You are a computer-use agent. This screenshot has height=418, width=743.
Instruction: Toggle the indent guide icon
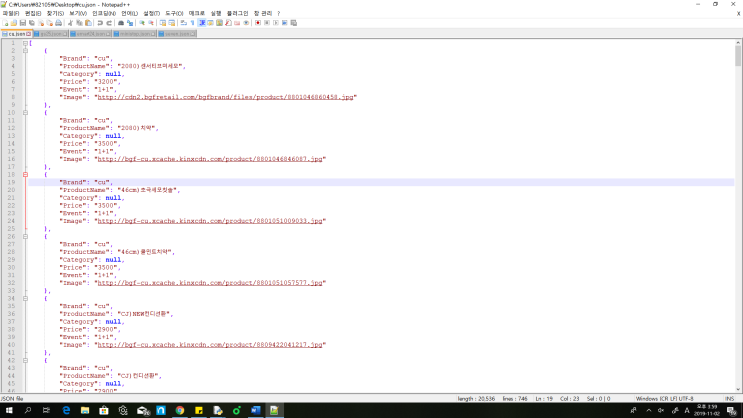(x=202, y=23)
